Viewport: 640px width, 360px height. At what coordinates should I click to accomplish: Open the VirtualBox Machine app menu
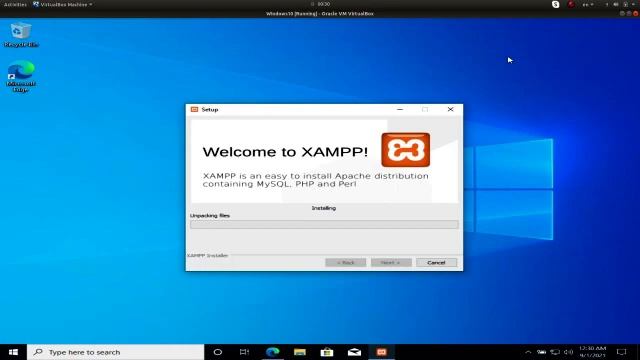[62, 4]
